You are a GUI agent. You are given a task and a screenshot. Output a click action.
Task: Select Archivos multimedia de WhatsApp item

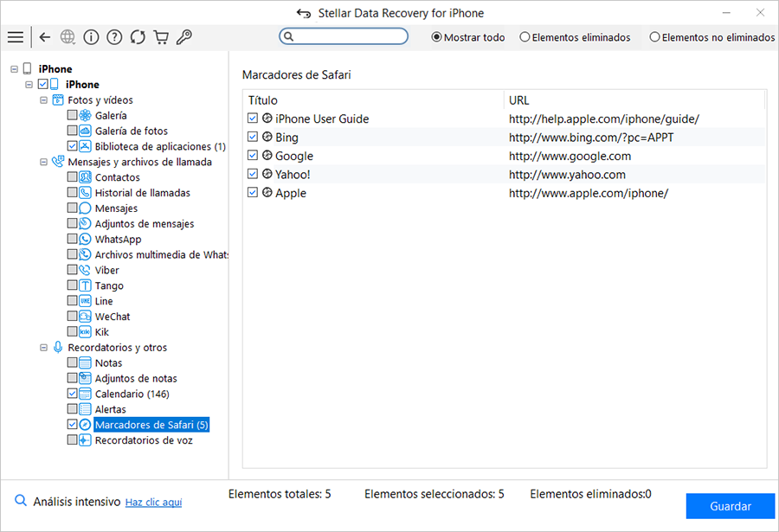click(x=162, y=254)
